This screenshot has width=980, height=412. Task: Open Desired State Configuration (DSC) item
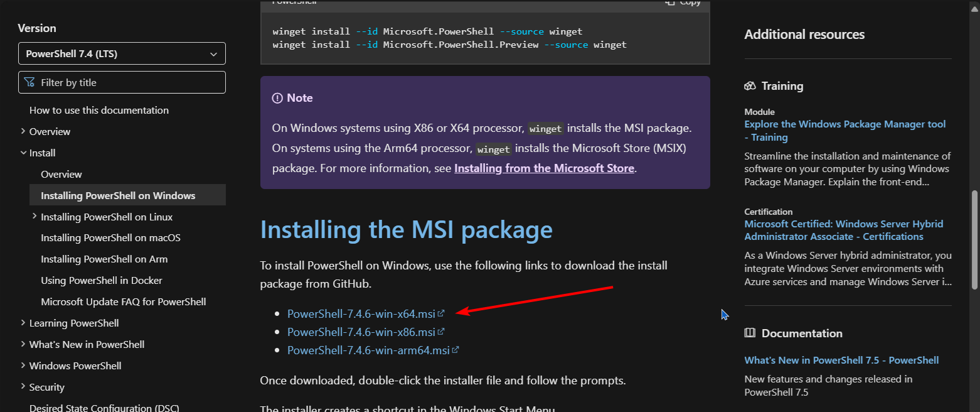[104, 408]
